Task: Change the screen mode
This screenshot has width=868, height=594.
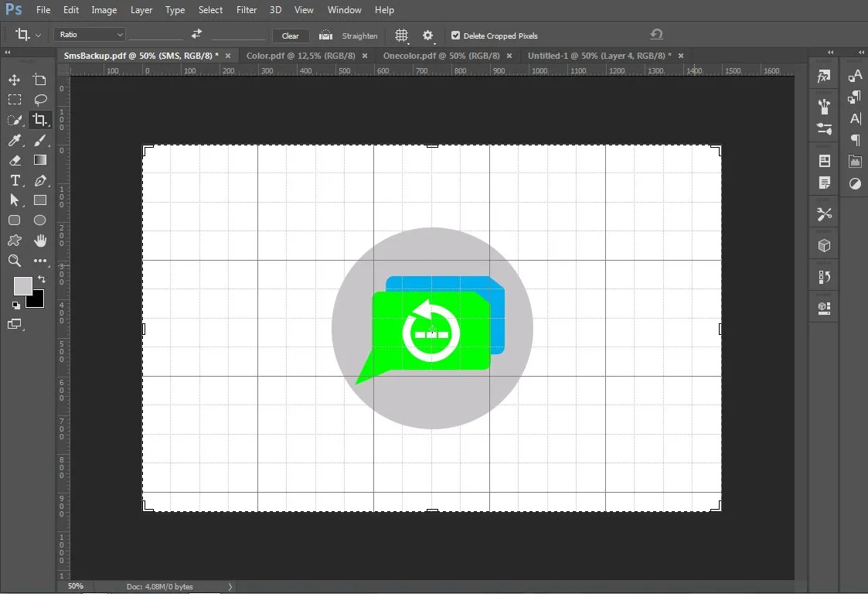Action: 15,324
